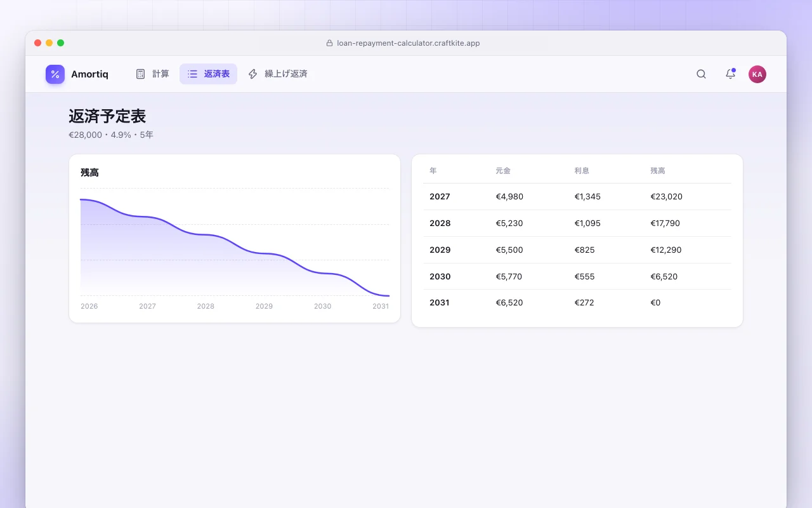Viewport: 812px width, 508px height.
Task: Click the lock icon in the address bar
Action: point(329,43)
